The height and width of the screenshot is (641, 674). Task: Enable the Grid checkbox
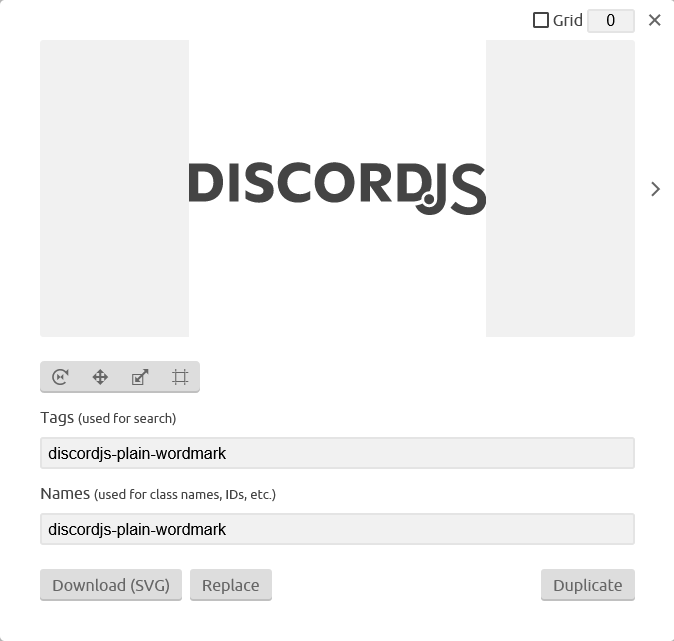541,20
